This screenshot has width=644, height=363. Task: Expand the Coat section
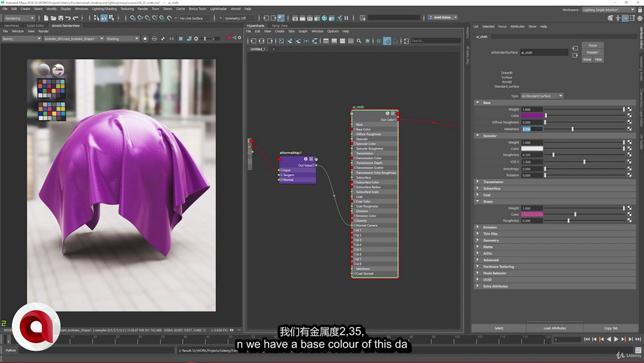point(477,195)
